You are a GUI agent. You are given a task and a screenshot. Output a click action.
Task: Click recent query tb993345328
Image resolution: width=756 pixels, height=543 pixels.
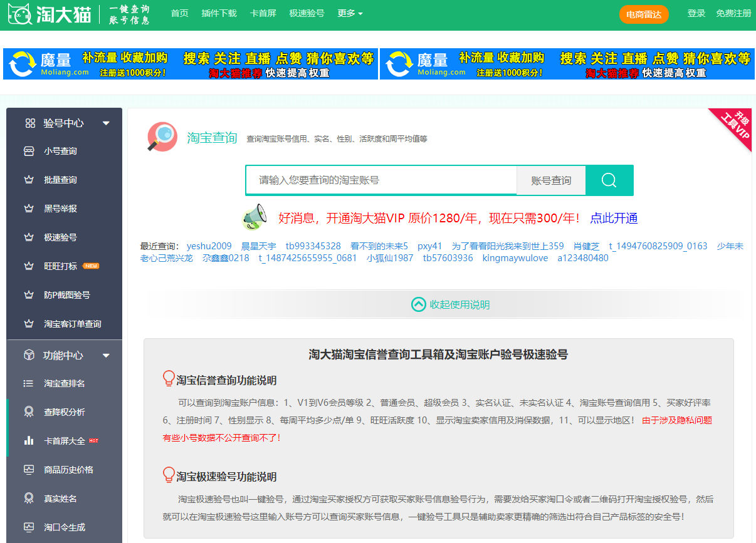pos(313,246)
